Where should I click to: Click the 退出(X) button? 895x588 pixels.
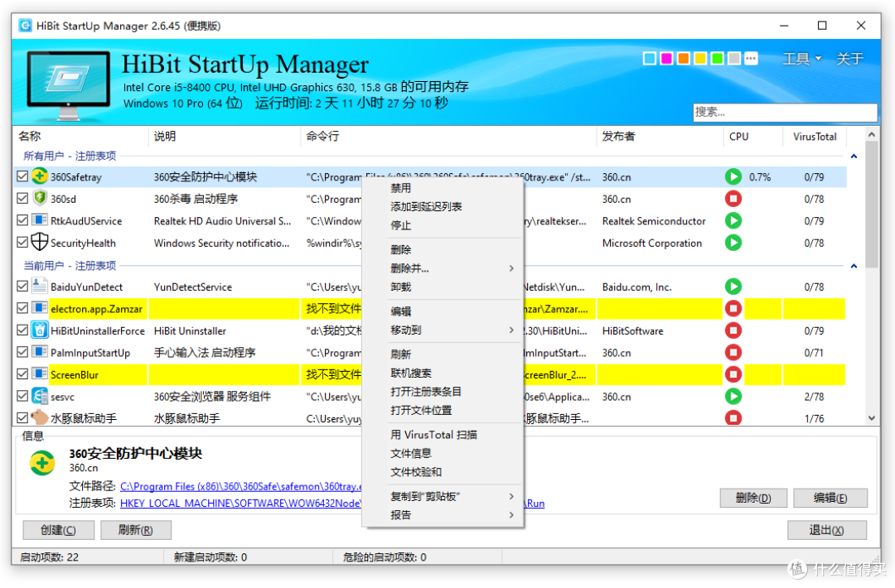click(x=827, y=530)
